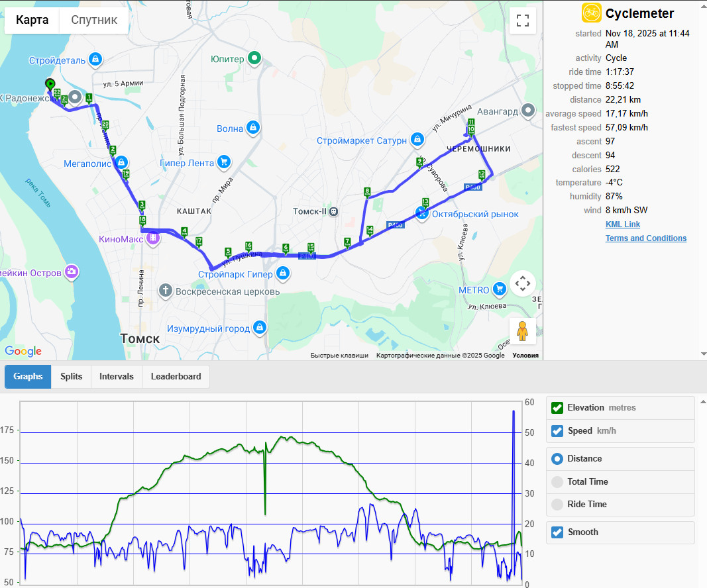Open the Cyclemeter bicycle logo icon
Image resolution: width=707 pixels, height=588 pixels.
[591, 13]
